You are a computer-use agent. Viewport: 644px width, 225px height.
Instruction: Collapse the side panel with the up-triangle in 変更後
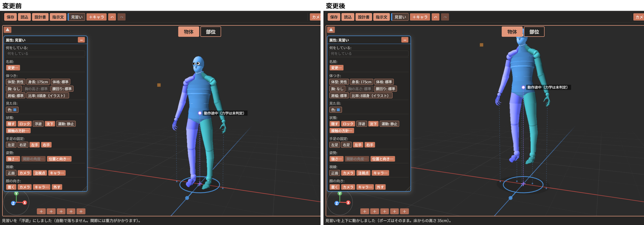click(x=331, y=30)
